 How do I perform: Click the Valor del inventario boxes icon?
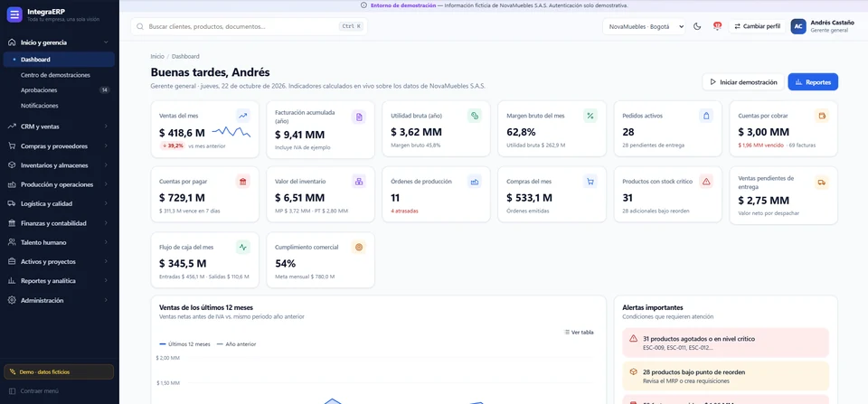(359, 181)
